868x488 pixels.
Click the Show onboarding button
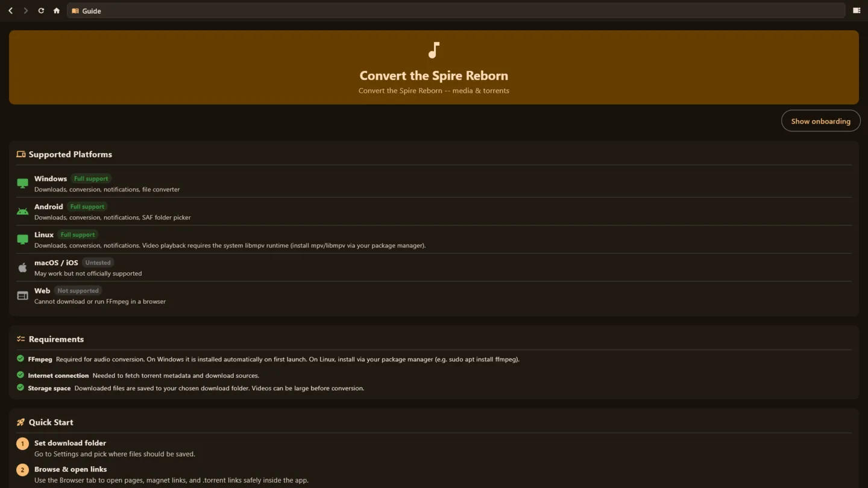(x=820, y=121)
